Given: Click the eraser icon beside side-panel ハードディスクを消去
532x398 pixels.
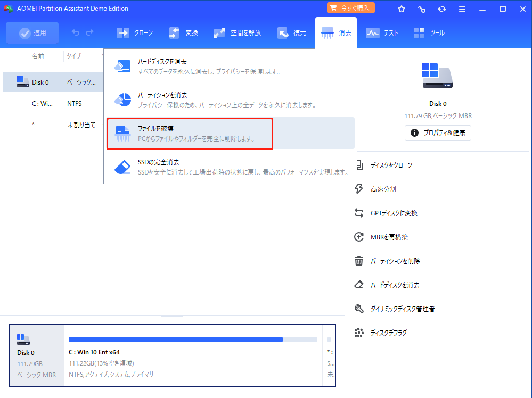Looking at the screenshot, I should (x=358, y=285).
